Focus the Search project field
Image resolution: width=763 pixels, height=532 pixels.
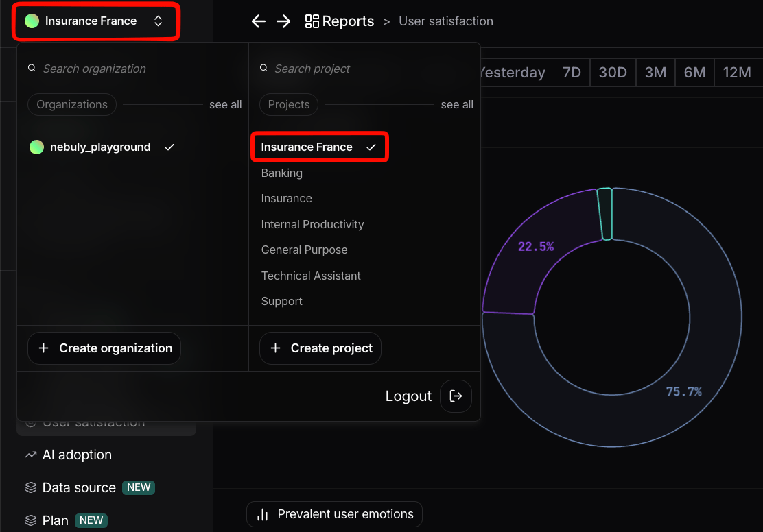pyautogui.click(x=365, y=69)
